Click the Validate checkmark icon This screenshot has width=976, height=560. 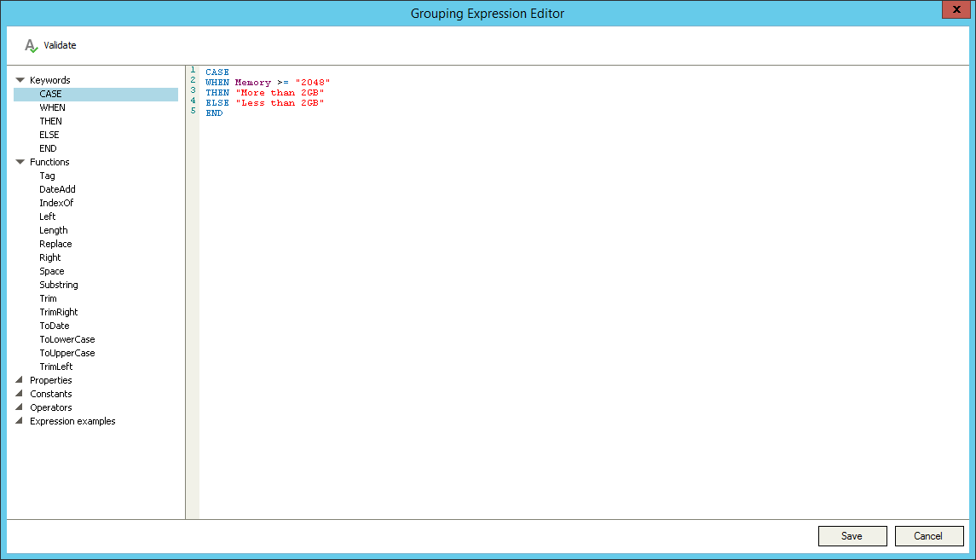(32, 45)
